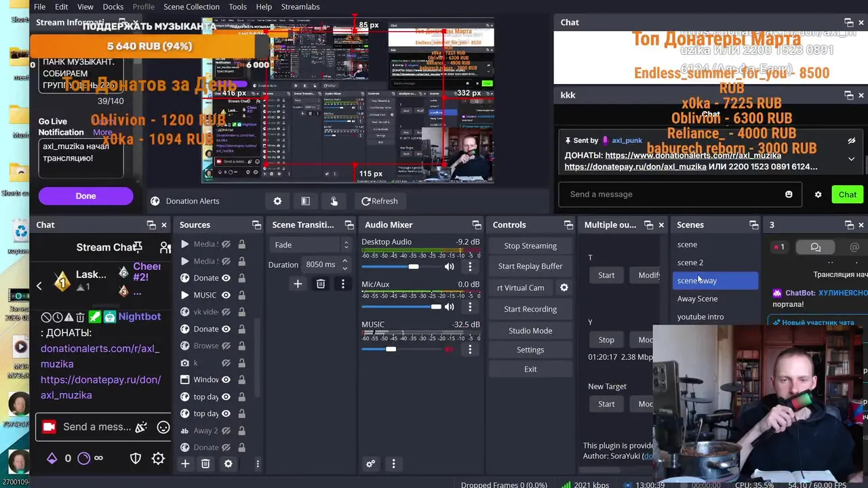
Task: Open emote picker in Stream Chat input
Action: (163, 427)
